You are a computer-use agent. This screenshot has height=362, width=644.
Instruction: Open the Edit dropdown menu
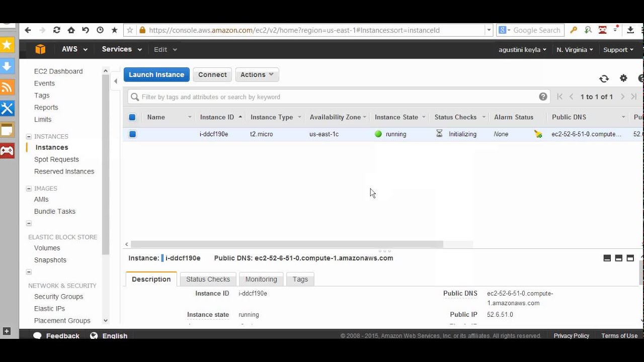point(166,49)
